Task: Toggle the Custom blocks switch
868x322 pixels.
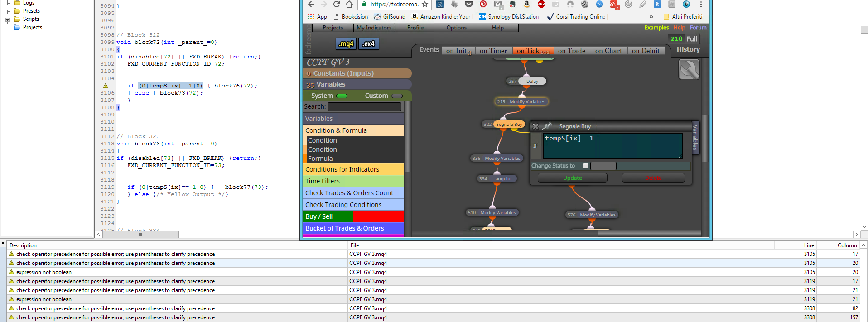Action: point(397,96)
